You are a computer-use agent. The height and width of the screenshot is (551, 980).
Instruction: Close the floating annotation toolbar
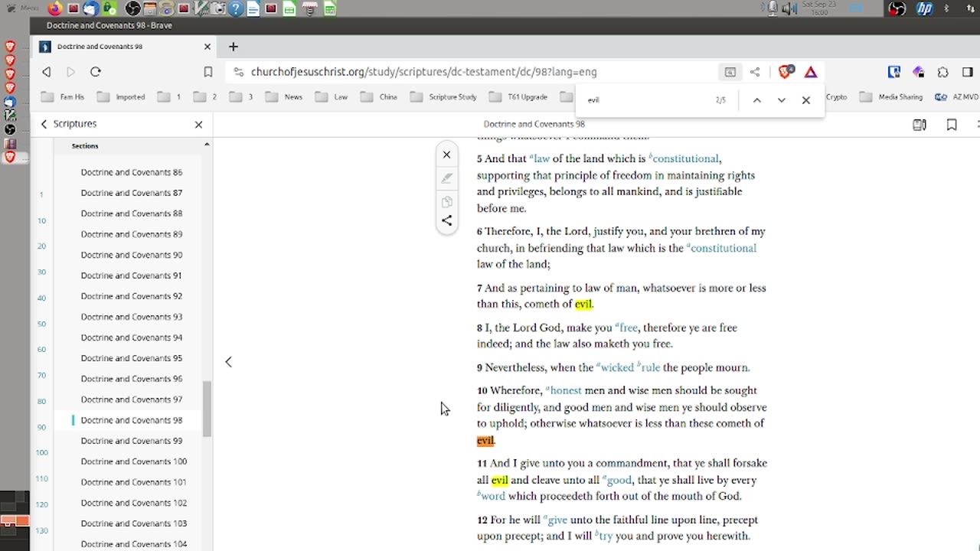tap(447, 155)
